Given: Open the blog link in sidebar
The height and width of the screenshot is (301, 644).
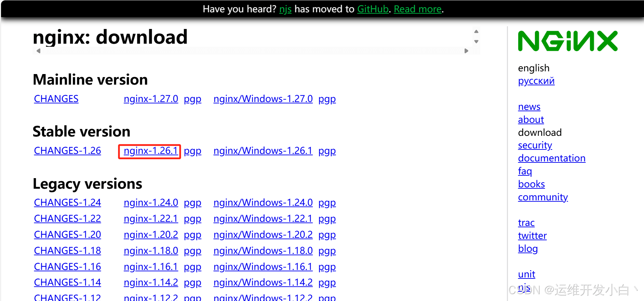Looking at the screenshot, I should pyautogui.click(x=528, y=249).
